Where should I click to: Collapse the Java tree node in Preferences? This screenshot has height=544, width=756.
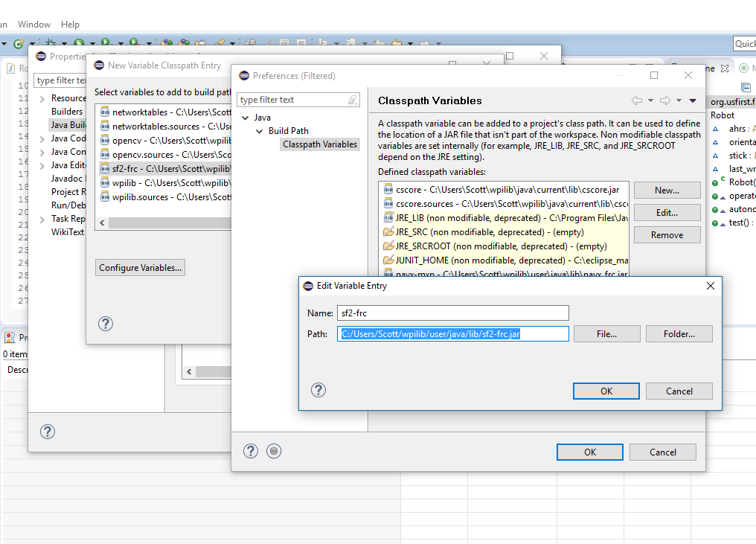click(246, 118)
